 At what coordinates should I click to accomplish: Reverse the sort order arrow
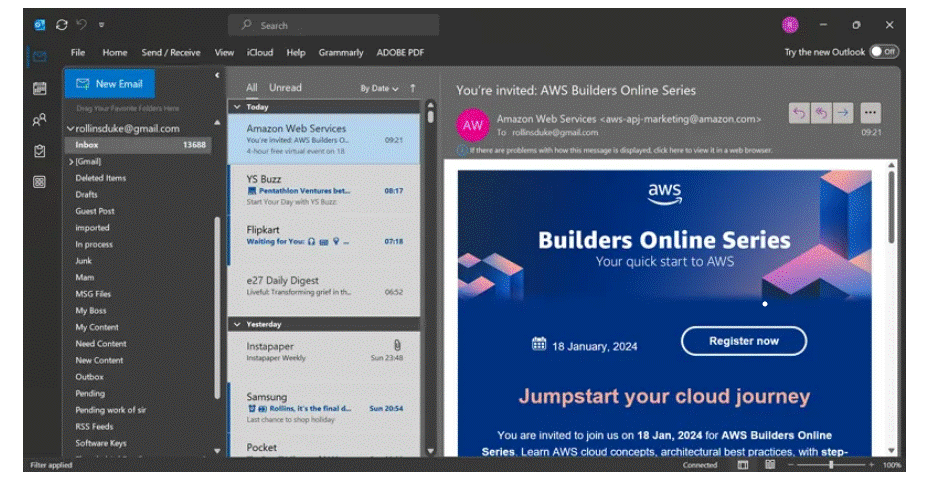tap(413, 88)
